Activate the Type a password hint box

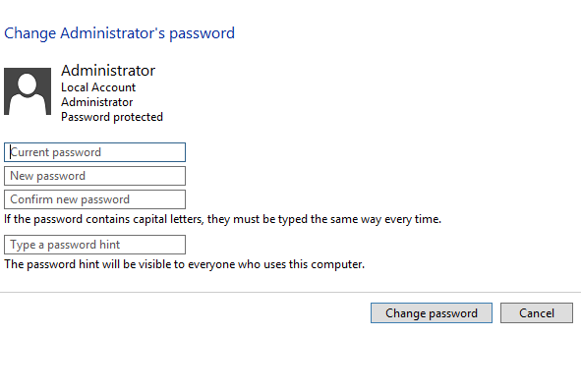pos(94,245)
